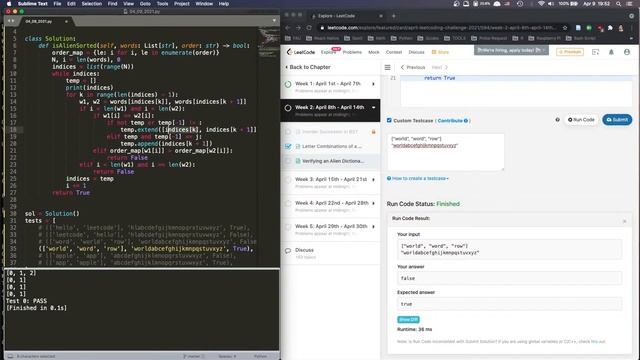Viewport: 640px width, 360px height.
Task: Open the Store tab on LeetCode
Action: coord(441,52)
